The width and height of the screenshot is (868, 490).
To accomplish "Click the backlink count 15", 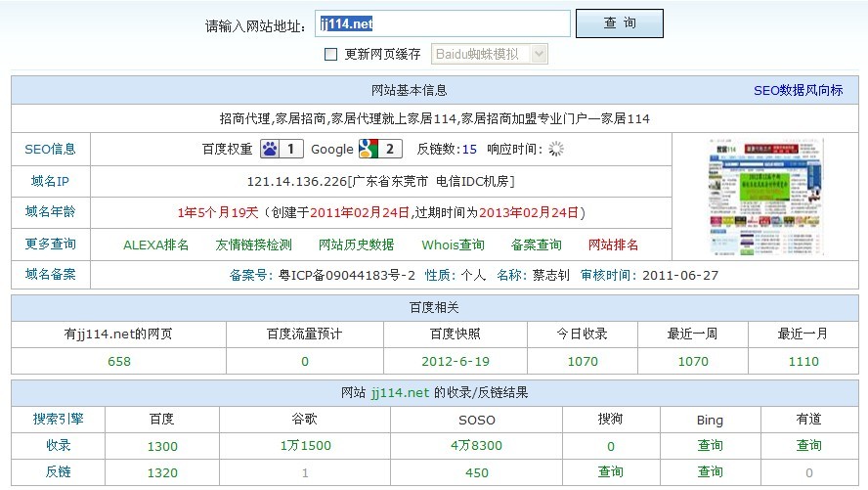I will pyautogui.click(x=469, y=149).
